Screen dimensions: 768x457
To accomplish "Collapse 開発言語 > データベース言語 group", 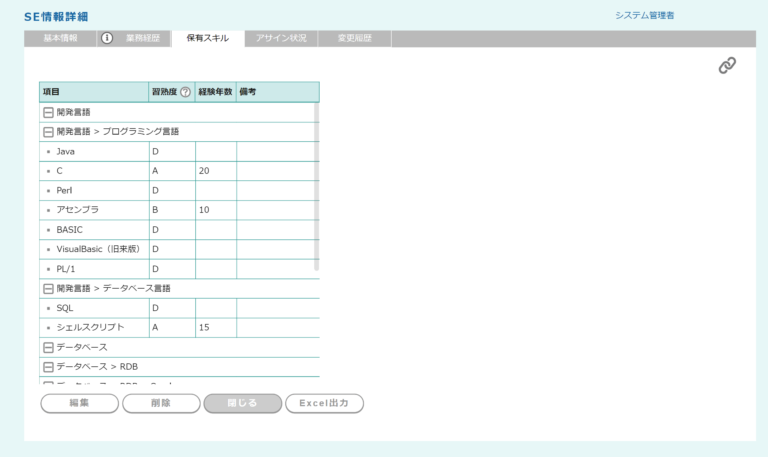I will pyautogui.click(x=48, y=288).
